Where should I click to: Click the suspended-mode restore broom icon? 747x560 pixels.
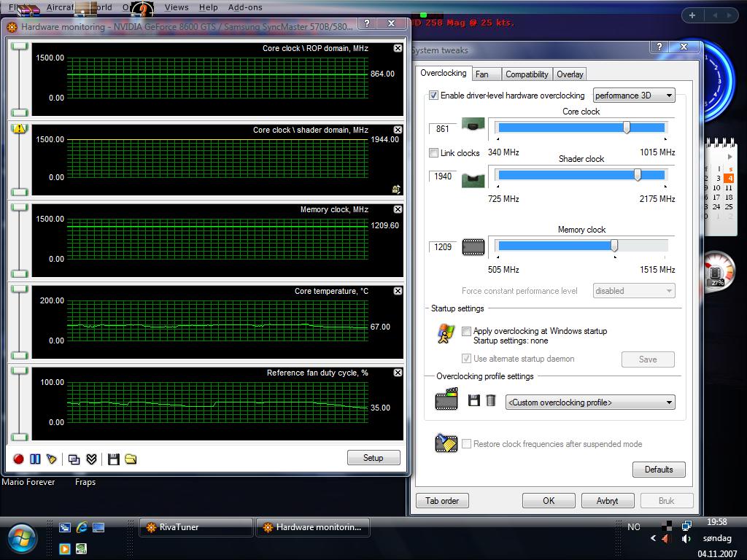[x=446, y=443]
